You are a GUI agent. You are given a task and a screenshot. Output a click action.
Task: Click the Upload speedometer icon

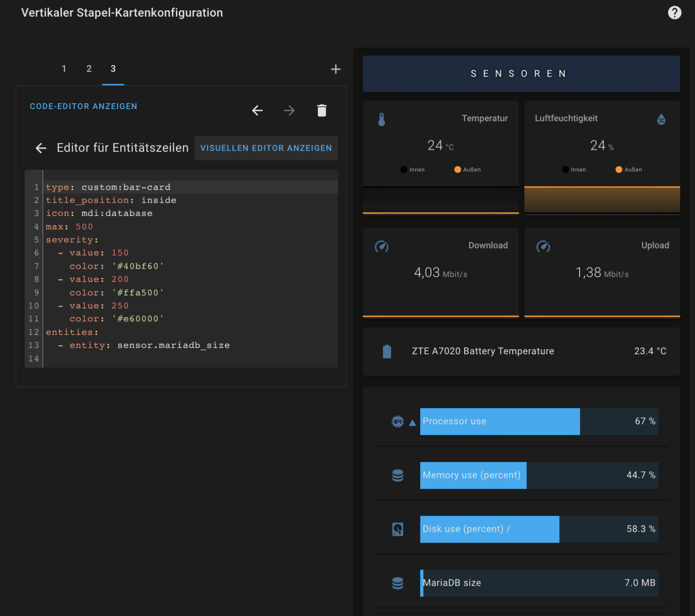(x=543, y=247)
